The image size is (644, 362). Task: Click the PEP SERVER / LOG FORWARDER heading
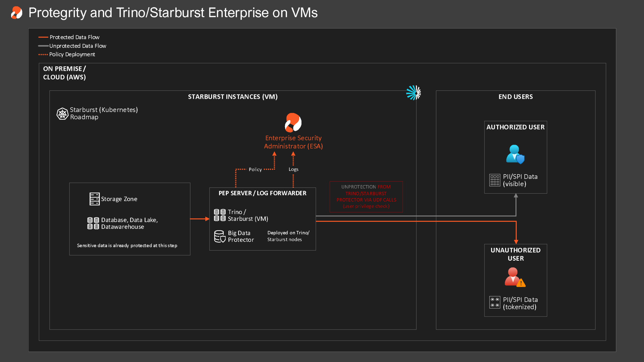tap(262, 193)
